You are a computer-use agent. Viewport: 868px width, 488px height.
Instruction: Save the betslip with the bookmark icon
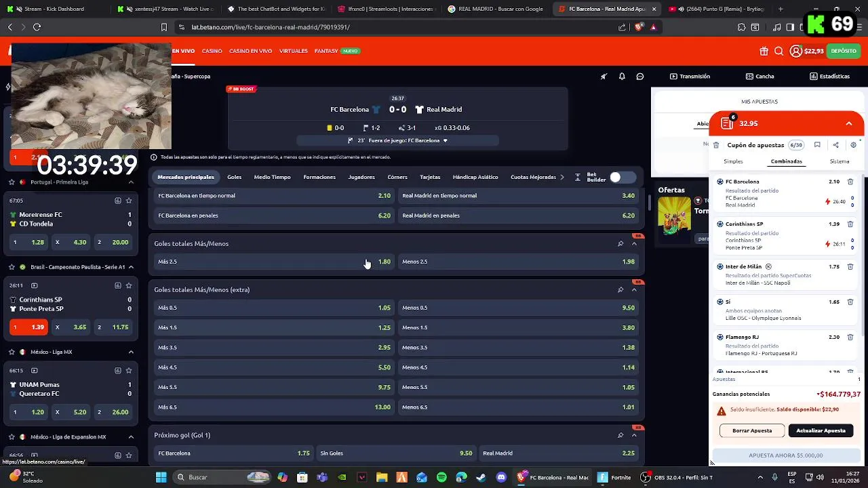coord(817,145)
